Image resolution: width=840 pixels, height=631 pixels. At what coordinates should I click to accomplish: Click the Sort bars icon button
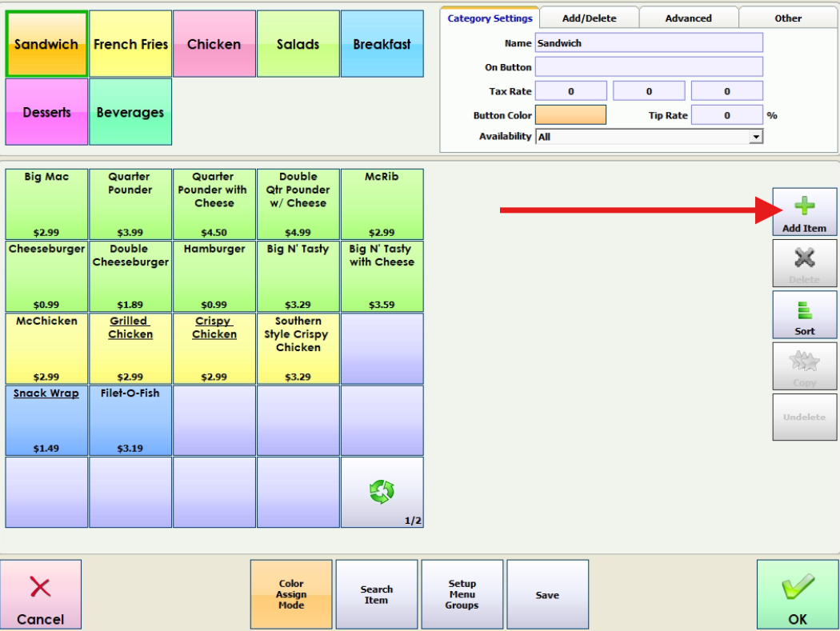coord(804,314)
